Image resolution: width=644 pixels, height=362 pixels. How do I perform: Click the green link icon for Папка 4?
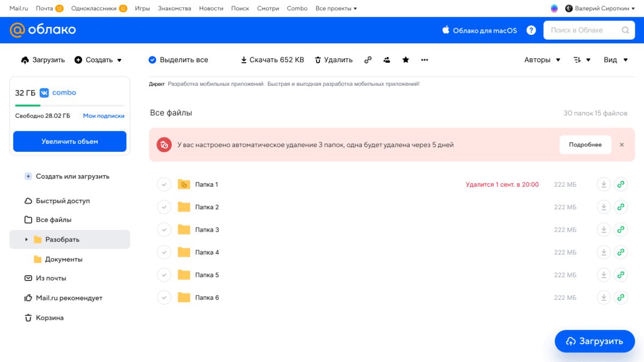621,252
